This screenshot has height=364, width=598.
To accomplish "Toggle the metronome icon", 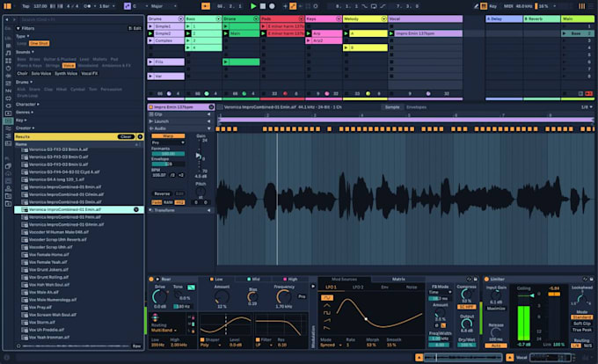I will click(x=87, y=6).
